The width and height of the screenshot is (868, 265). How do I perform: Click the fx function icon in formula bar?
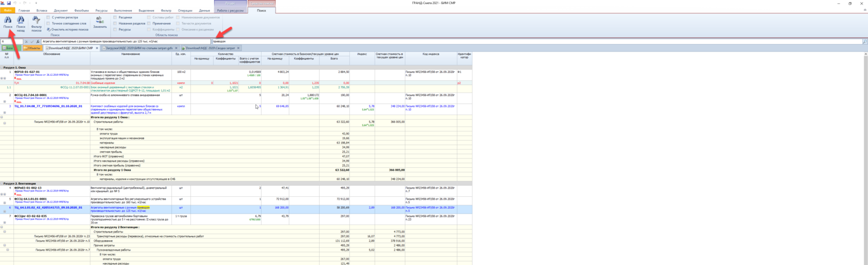[x=38, y=42]
